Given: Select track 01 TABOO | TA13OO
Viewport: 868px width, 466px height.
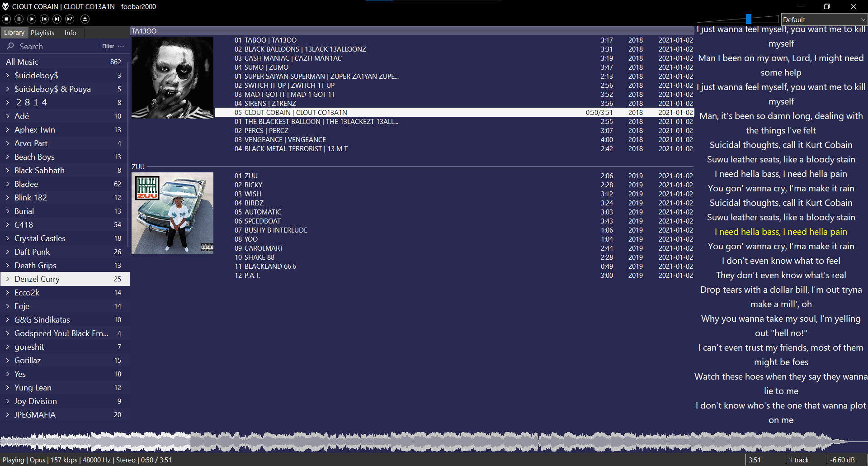Looking at the screenshot, I should coord(454,40).
